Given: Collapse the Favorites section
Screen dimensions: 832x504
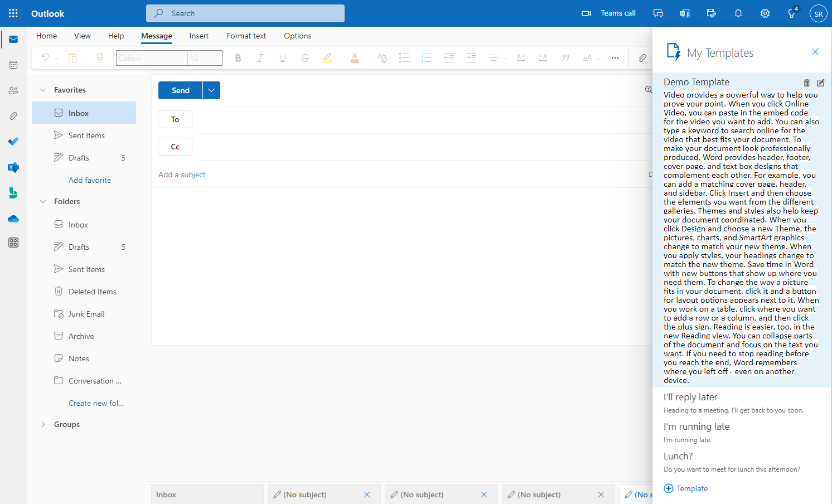Looking at the screenshot, I should point(43,90).
